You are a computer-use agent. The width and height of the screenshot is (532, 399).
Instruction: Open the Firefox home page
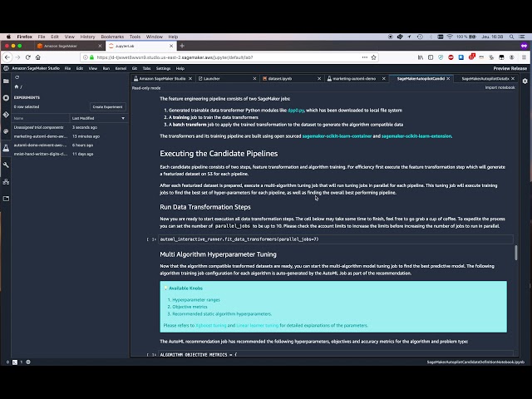[x=38, y=57]
